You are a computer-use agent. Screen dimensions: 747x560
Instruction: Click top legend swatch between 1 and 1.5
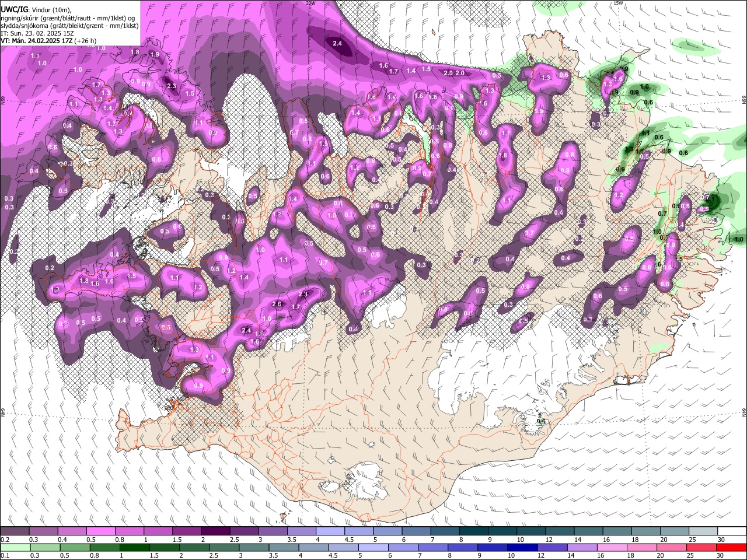tap(158, 531)
